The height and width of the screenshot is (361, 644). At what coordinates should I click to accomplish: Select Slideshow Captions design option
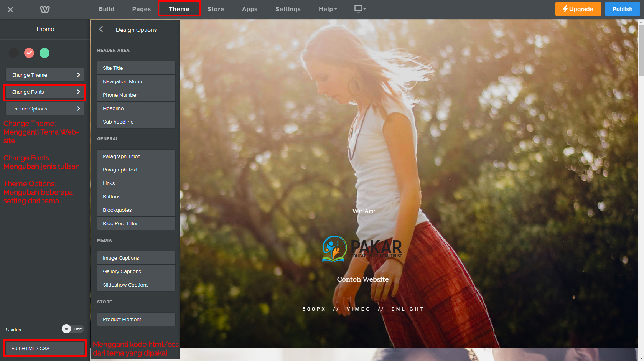point(136,285)
